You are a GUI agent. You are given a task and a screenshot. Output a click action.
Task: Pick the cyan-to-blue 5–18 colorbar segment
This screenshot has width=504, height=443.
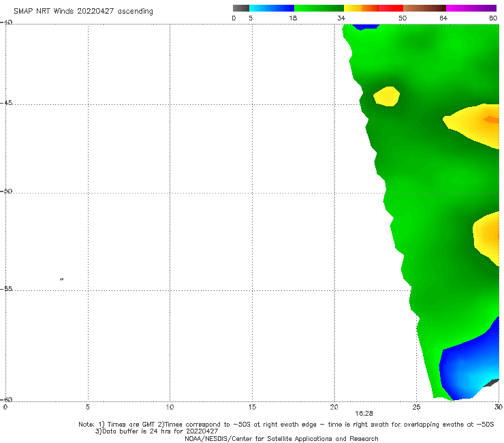[x=272, y=8]
